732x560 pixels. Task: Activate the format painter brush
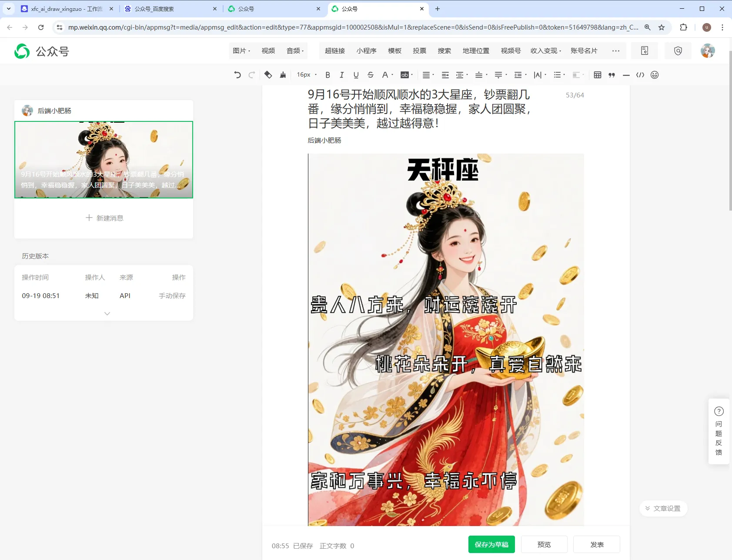(x=283, y=75)
